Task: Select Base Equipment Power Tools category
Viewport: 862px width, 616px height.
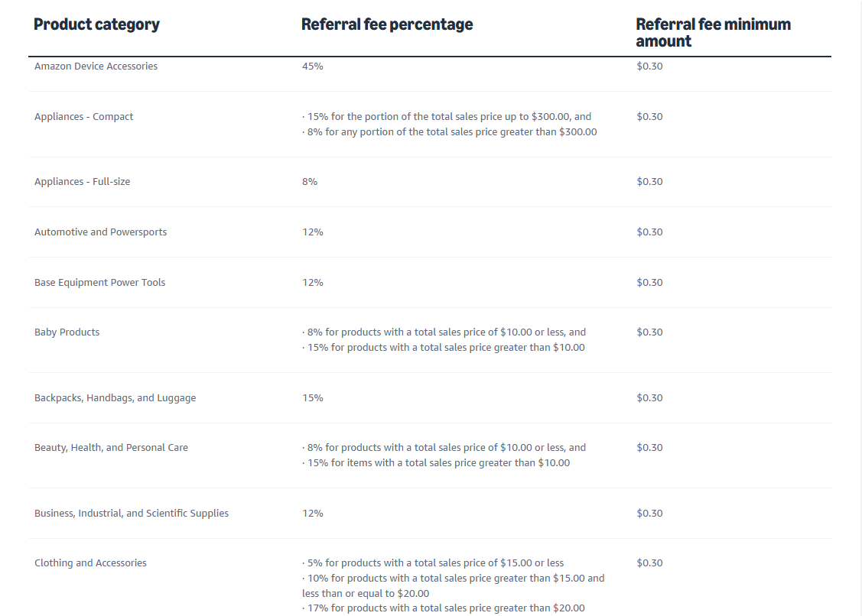Action: 99,283
